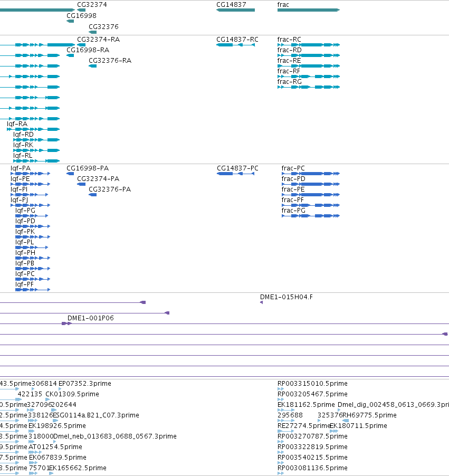The height and width of the screenshot is (476, 449).
Task: Click the CG14837 gene label
Action: coord(231,5)
